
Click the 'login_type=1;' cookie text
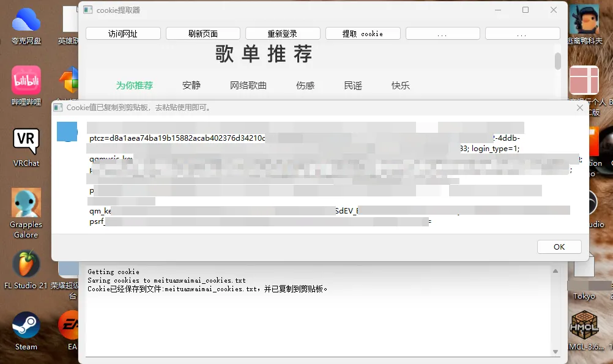pos(496,149)
